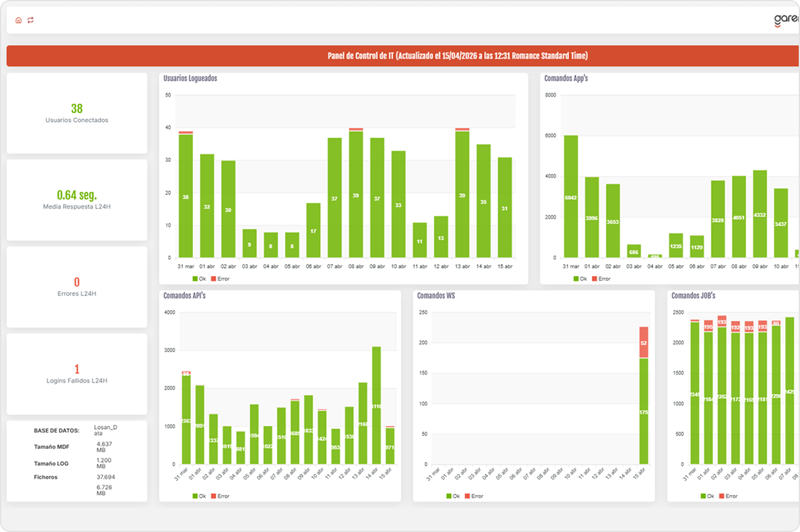Click the home icon in top bar
This screenshot has width=800, height=532.
(19, 20)
